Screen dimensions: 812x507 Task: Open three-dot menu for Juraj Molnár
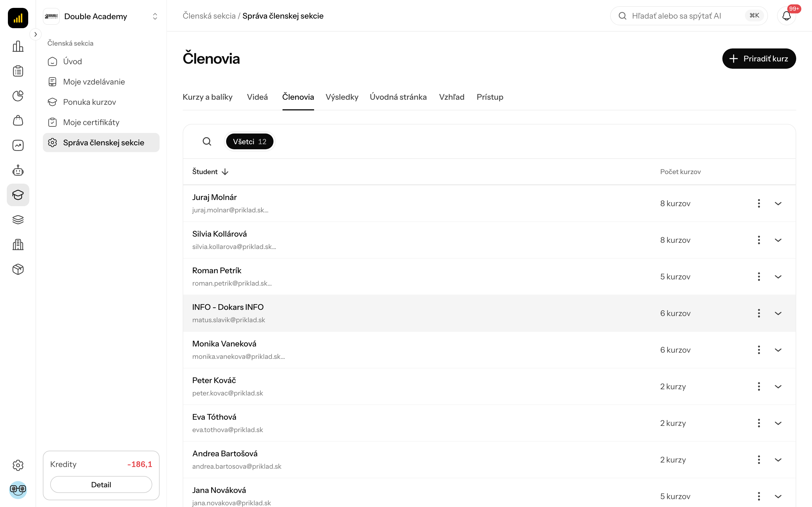pyautogui.click(x=759, y=204)
